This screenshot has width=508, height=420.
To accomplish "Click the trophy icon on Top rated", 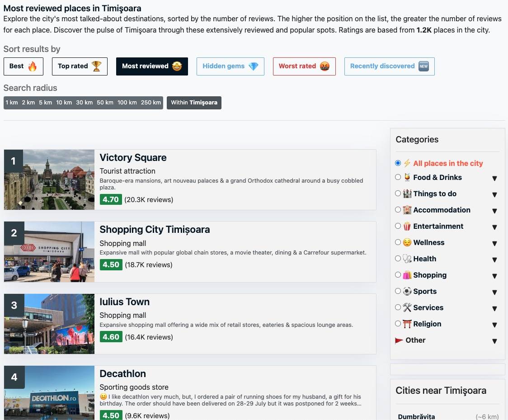I will click(x=96, y=66).
